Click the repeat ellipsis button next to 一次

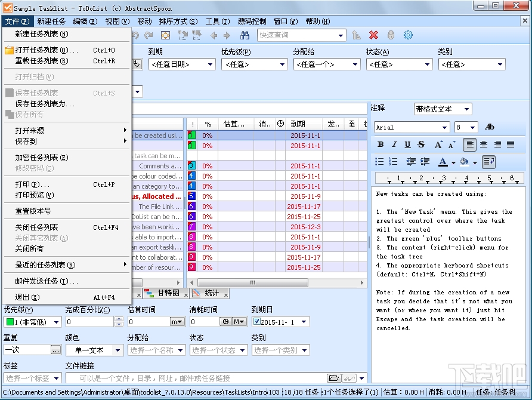click(x=55, y=350)
